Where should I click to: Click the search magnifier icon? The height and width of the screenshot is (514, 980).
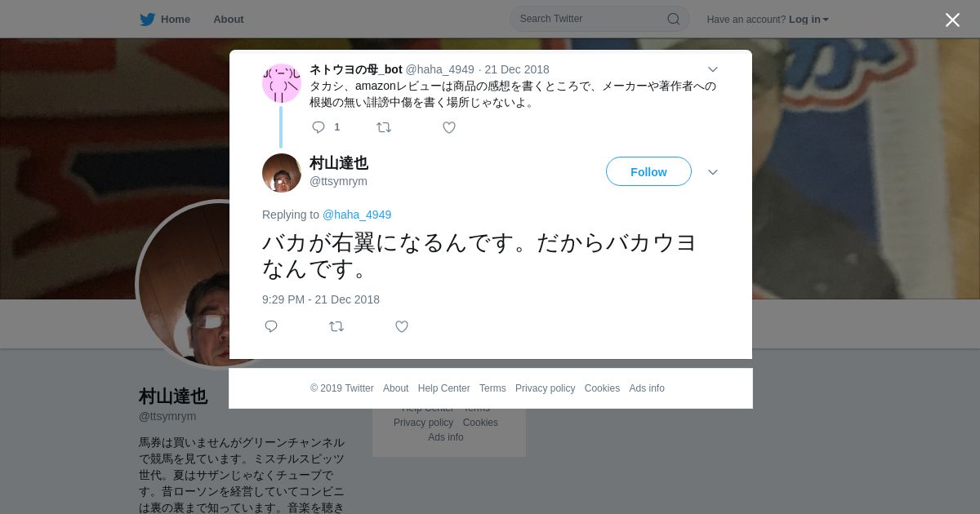point(674,19)
